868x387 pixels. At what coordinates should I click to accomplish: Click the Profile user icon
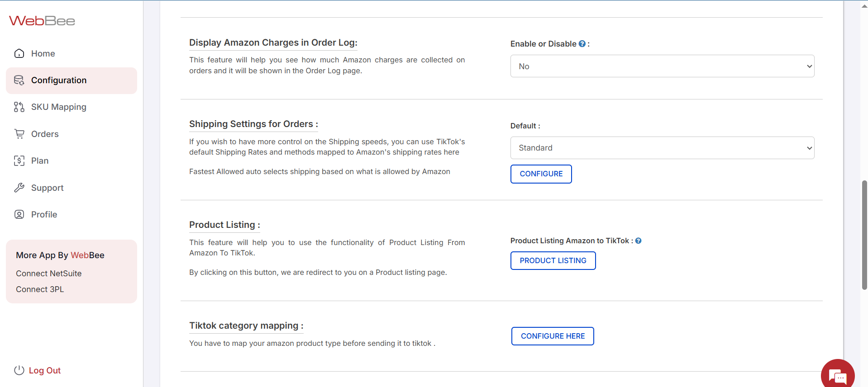(x=19, y=214)
